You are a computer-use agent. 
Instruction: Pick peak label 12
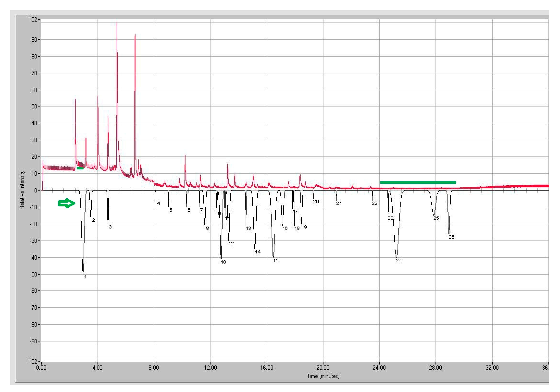click(231, 244)
